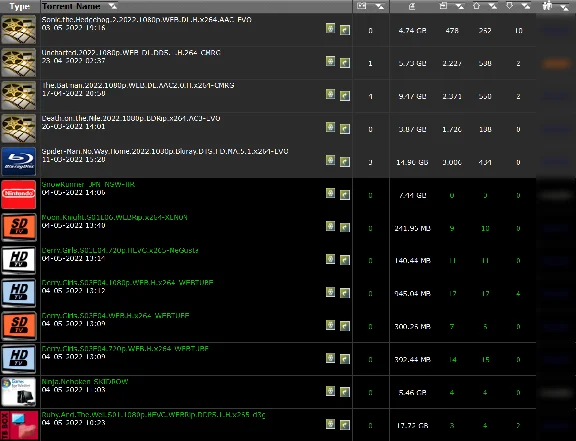
Task: Click the green download arrow for Death.on.the.Nile
Action: 345,129
